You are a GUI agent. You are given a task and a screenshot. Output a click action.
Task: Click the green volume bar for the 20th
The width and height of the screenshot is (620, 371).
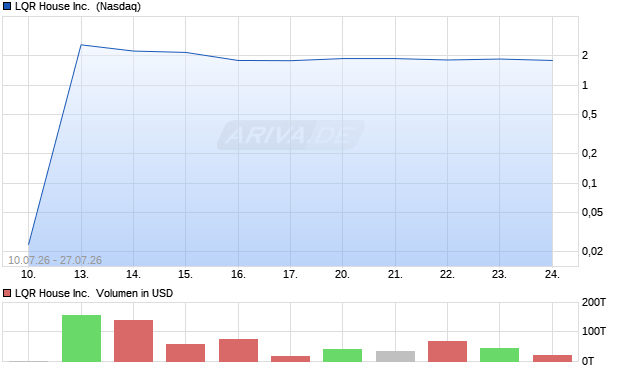coord(342,355)
